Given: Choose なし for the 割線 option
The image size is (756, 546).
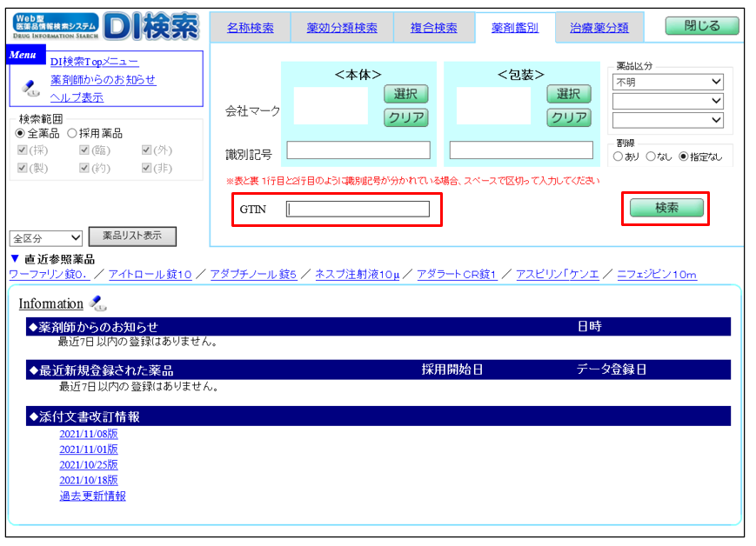Looking at the screenshot, I should click(x=650, y=156).
